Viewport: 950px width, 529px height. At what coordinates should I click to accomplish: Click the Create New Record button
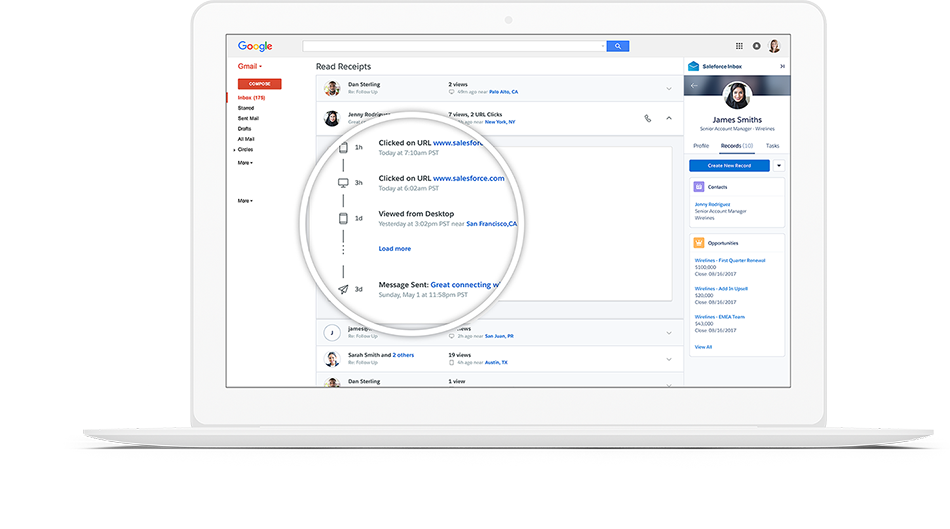(x=729, y=165)
